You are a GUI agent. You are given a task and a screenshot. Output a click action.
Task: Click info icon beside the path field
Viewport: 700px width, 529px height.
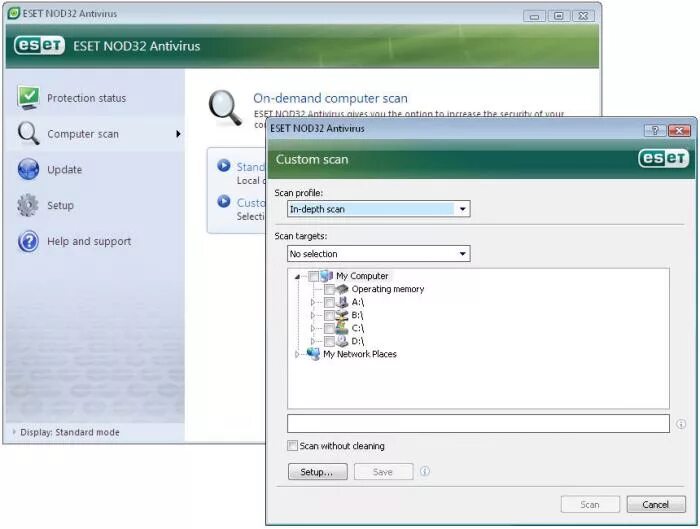pyautogui.click(x=681, y=424)
